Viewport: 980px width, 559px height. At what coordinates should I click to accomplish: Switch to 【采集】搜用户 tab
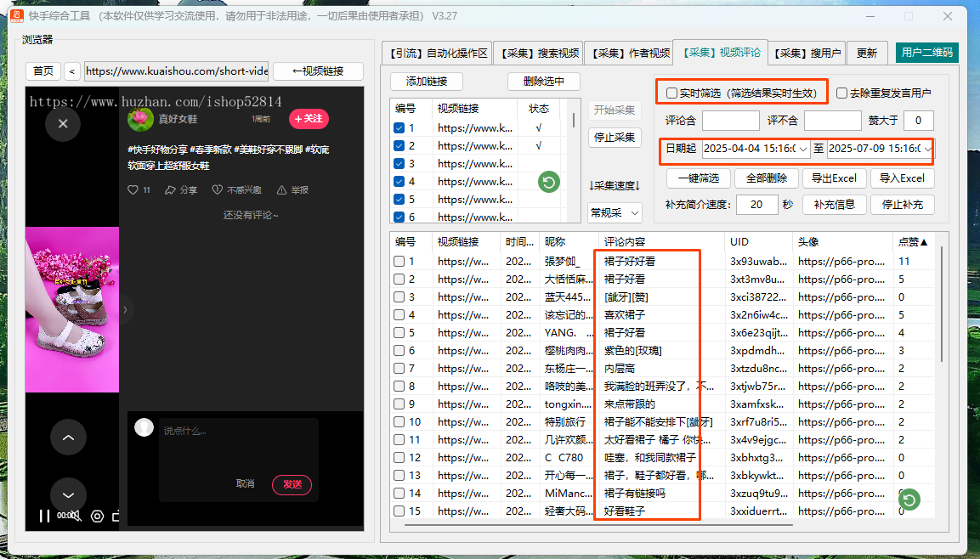807,53
